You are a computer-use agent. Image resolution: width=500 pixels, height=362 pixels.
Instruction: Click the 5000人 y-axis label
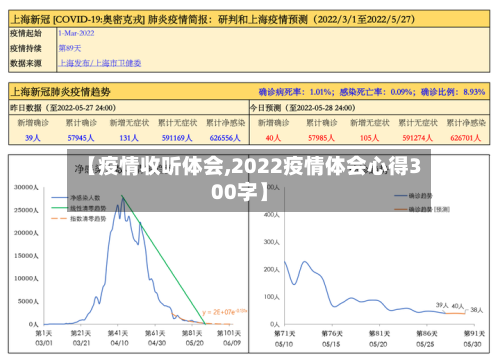(x=28, y=301)
